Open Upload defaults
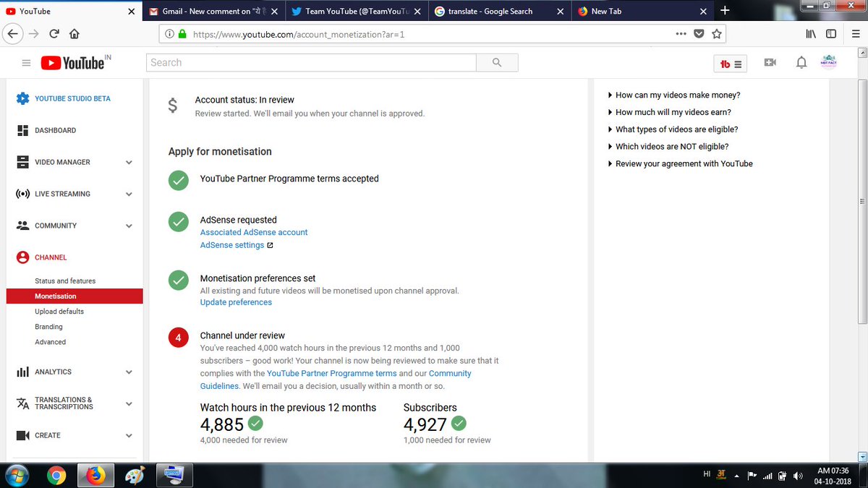This screenshot has height=488, width=868. [x=59, y=312]
